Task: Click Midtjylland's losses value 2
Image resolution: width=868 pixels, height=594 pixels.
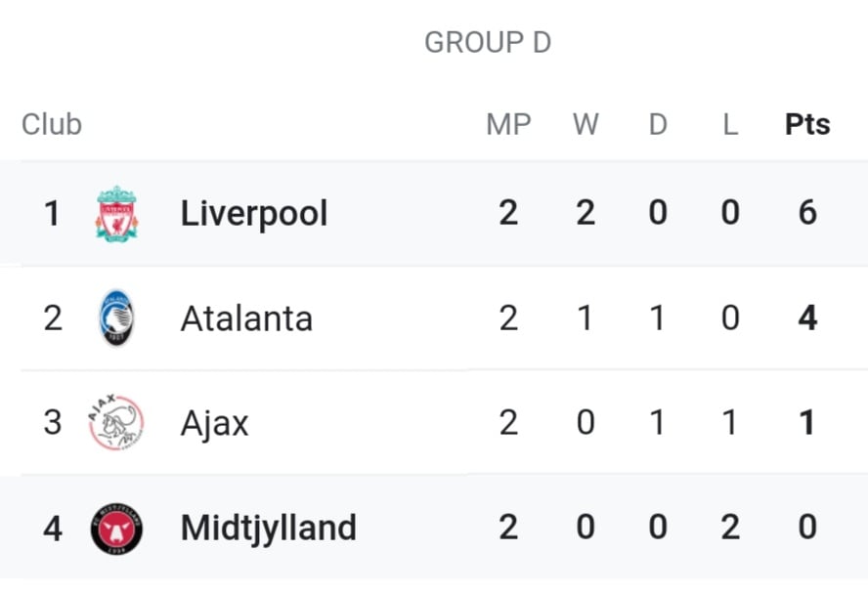Action: click(x=730, y=527)
